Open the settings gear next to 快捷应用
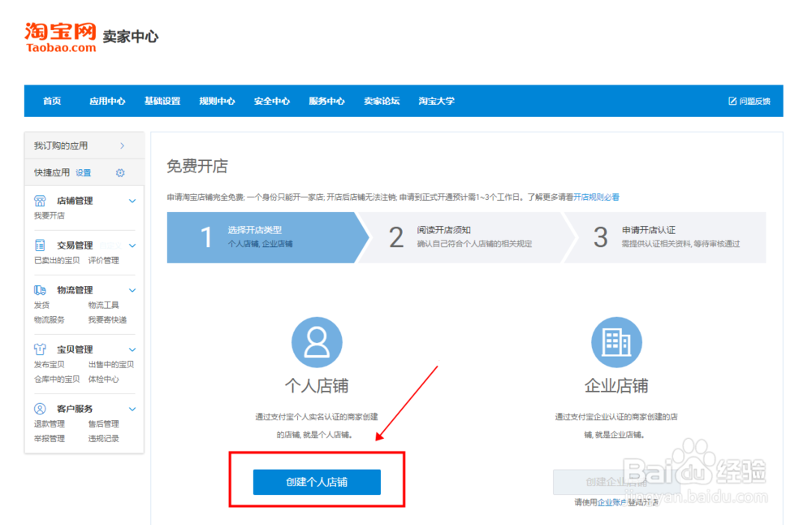The image size is (812, 525). point(120,172)
